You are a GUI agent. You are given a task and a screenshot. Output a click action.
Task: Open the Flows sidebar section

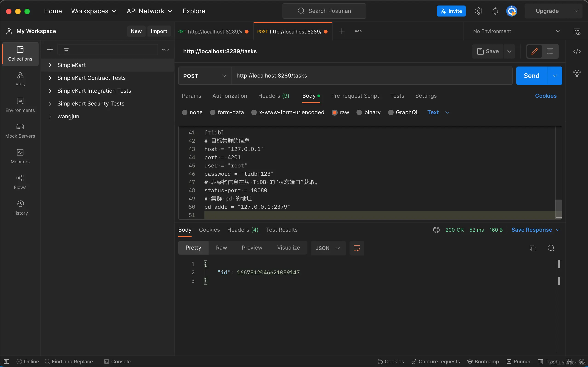[x=20, y=182]
